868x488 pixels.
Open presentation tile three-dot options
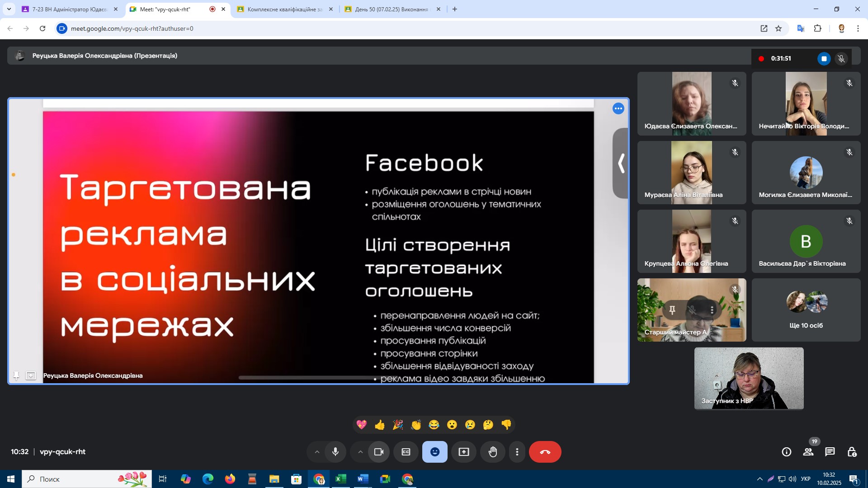[x=618, y=108]
